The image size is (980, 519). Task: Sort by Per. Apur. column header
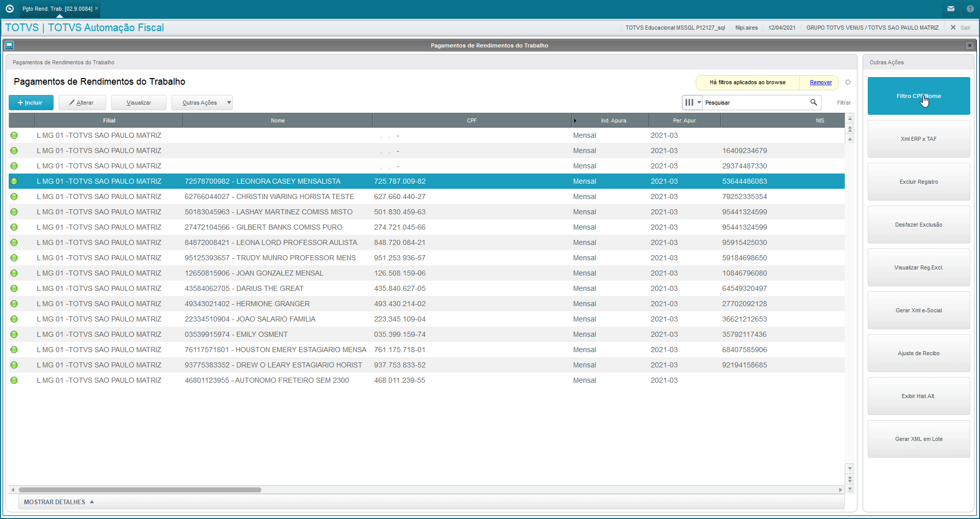pos(684,120)
